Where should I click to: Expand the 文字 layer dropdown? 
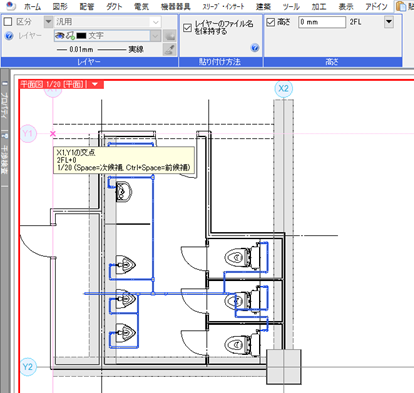tap(155, 36)
